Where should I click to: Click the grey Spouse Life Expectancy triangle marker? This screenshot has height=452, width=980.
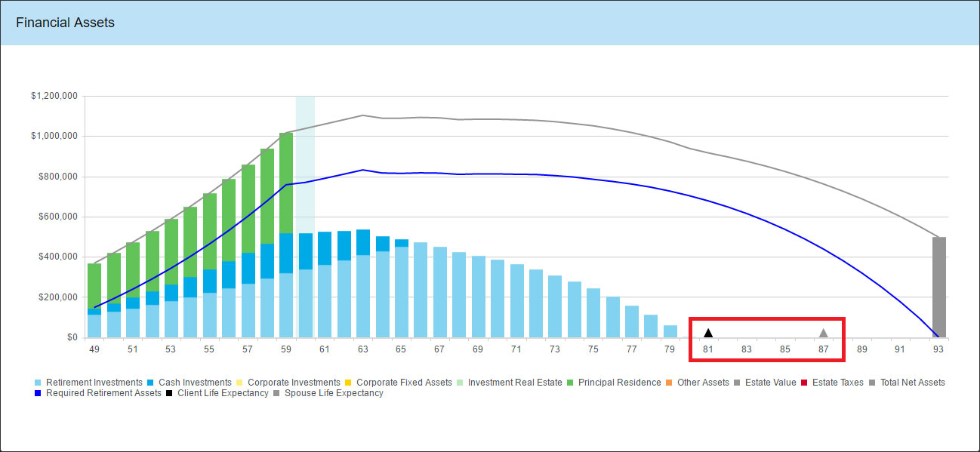point(824,333)
